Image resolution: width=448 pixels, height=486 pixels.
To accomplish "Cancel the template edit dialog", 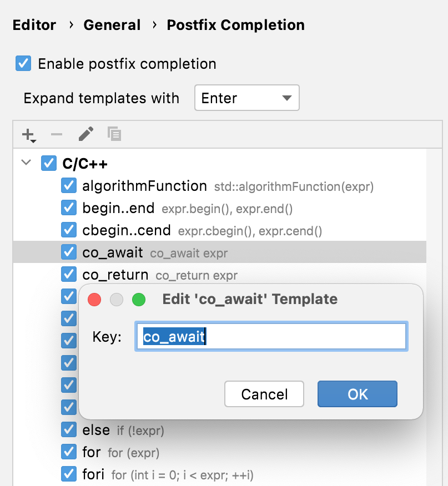I will click(x=264, y=394).
